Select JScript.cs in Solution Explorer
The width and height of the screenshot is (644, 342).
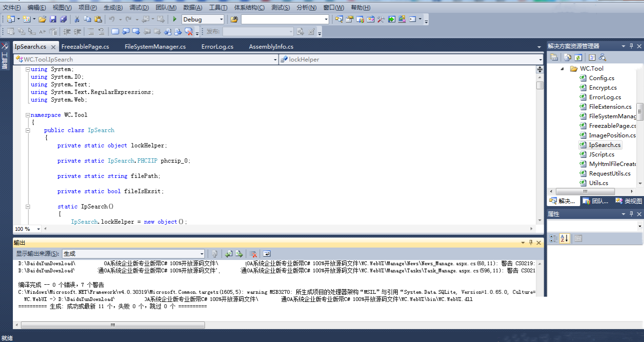point(602,155)
